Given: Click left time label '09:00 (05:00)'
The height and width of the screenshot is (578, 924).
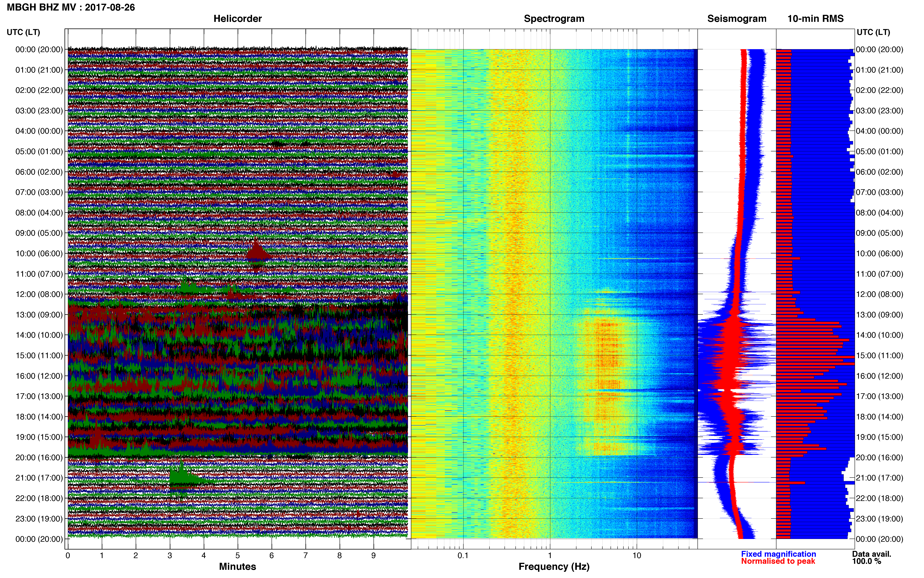Looking at the screenshot, I should (x=39, y=233).
